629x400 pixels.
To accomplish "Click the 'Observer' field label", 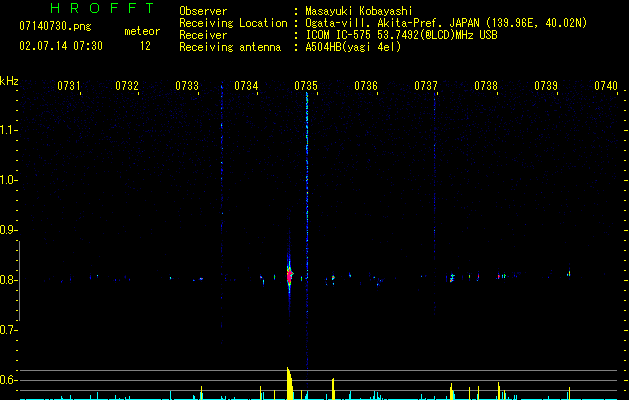I will coord(203,11).
